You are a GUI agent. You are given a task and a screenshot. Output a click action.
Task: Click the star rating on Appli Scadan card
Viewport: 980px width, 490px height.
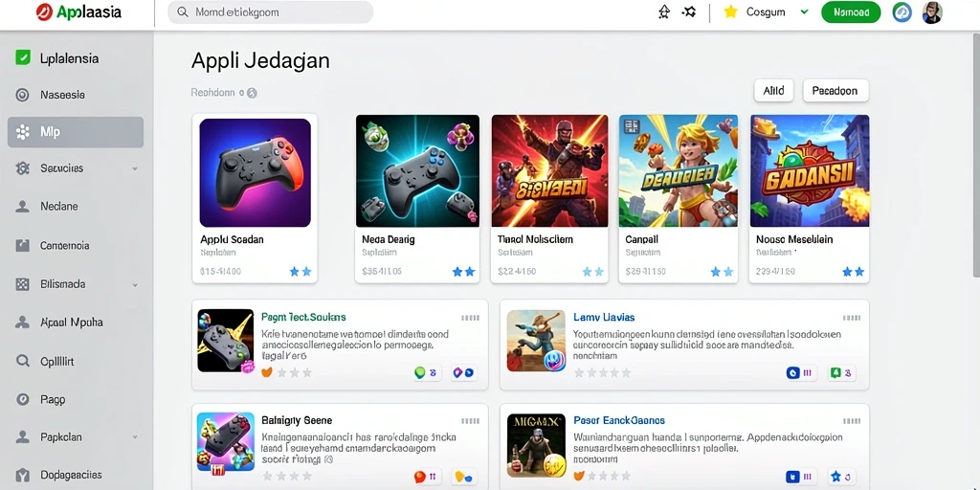point(300,272)
